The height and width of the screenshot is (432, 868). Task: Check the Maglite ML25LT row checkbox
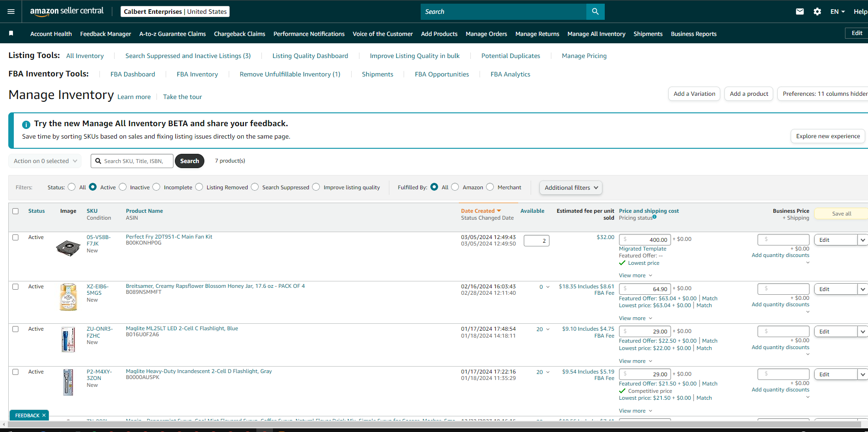pyautogui.click(x=16, y=329)
